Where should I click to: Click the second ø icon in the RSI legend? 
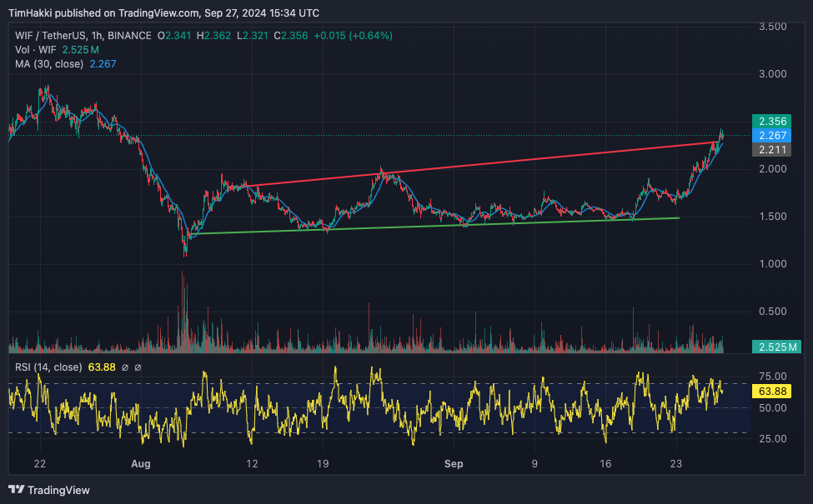coord(136,367)
